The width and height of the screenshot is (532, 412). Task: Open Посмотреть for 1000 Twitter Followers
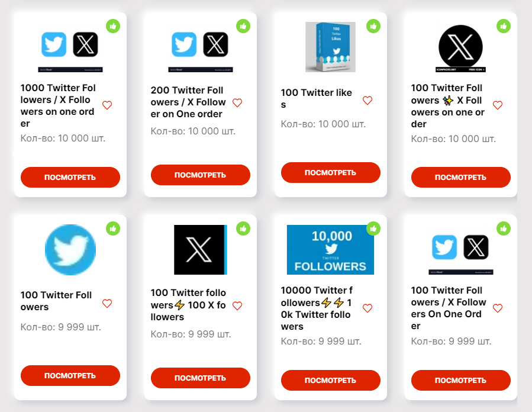point(70,177)
